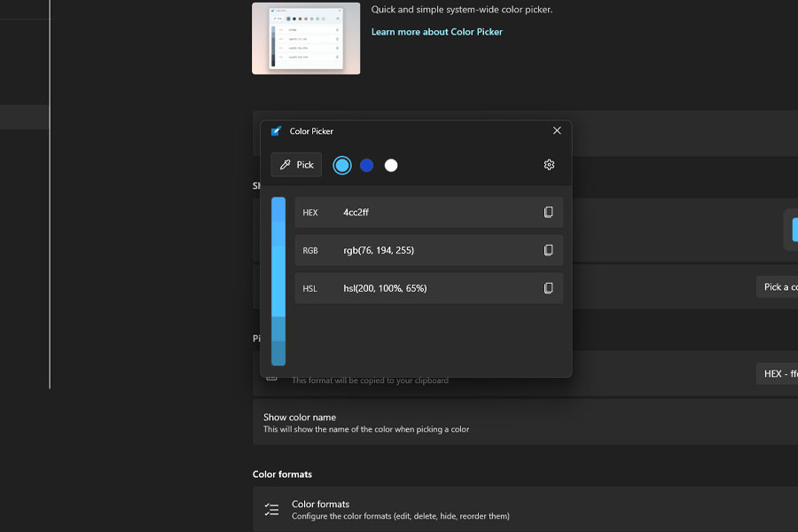Copy the RGB color value using clipboard icon
Viewport: 798px width, 532px height.
[x=550, y=250]
